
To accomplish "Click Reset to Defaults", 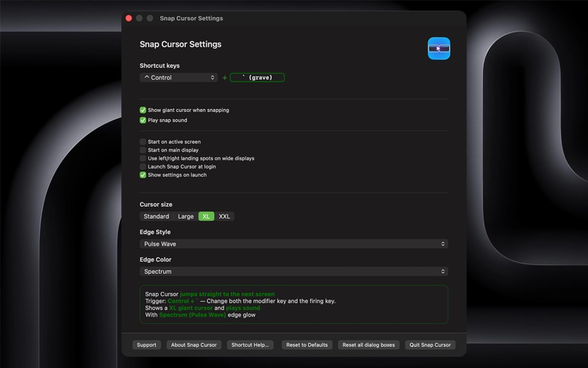I will [x=306, y=344].
